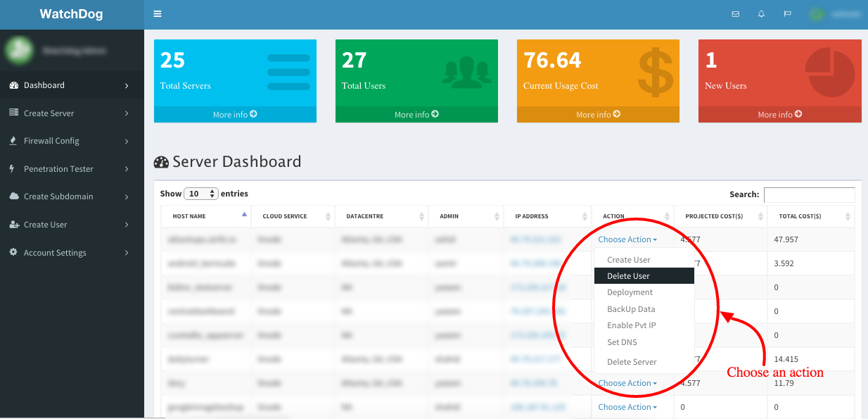868x419 pixels.
Task: Click the 47.957 total cost cell
Action: pos(811,239)
